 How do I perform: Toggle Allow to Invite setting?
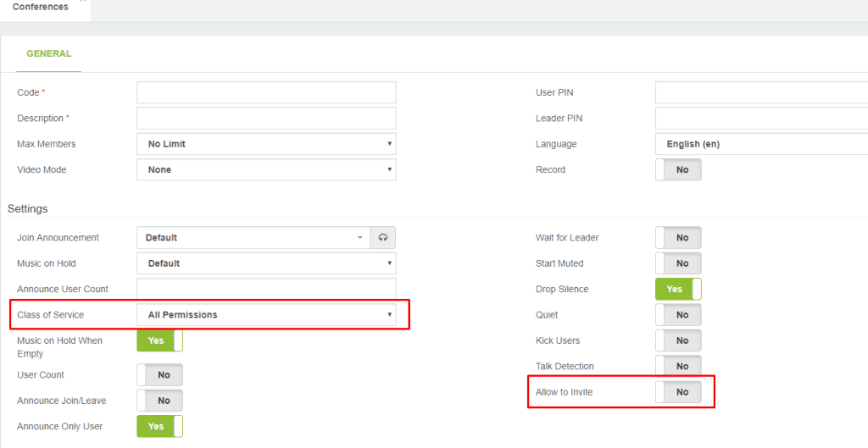[x=678, y=392]
